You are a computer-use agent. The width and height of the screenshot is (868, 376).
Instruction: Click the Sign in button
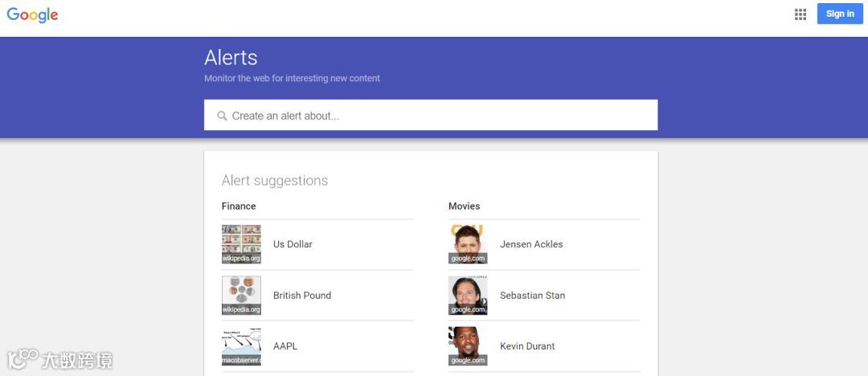(840, 14)
